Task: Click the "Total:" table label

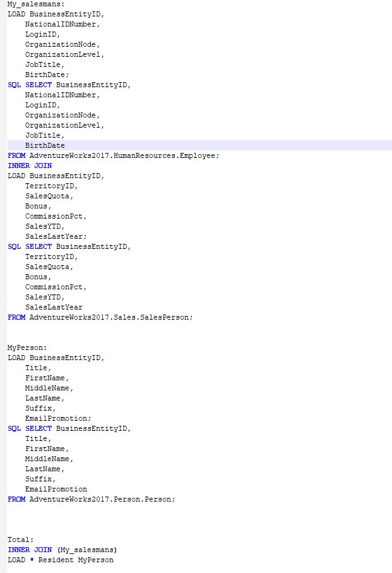Action: [x=20, y=540]
